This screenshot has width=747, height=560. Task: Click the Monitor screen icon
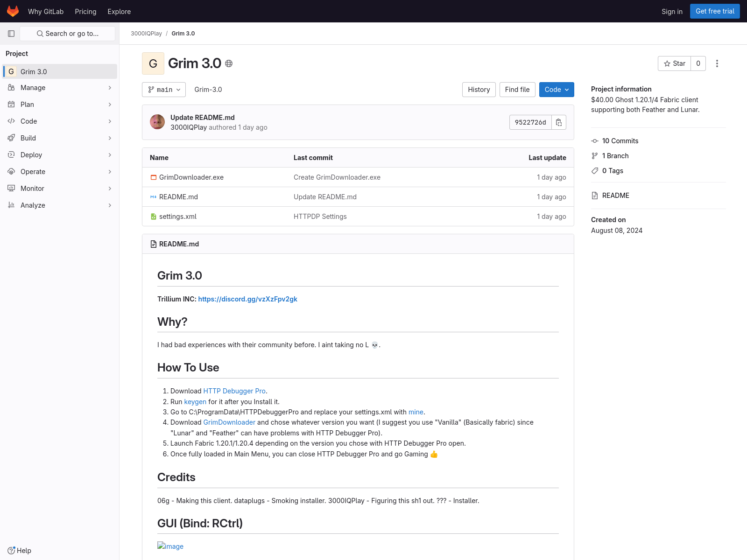click(11, 189)
